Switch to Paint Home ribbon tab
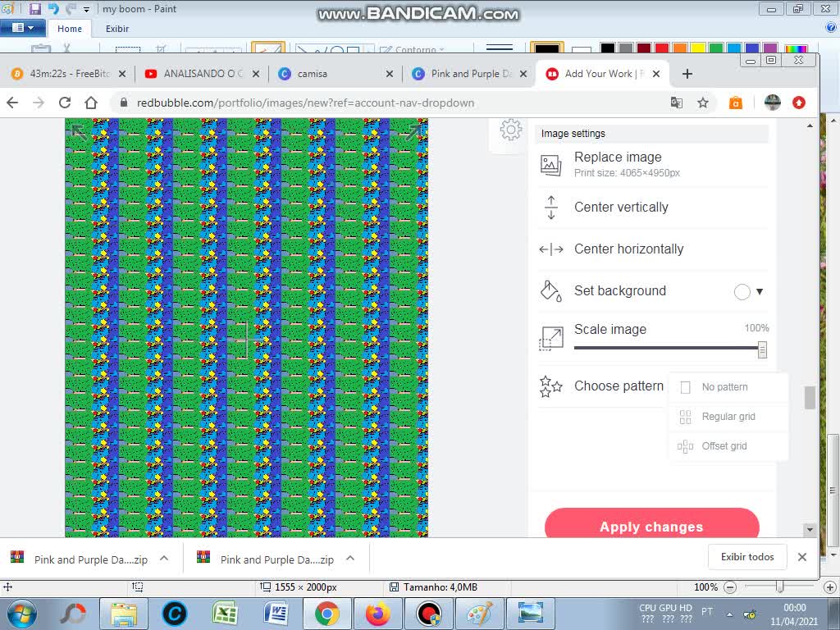The width and height of the screenshot is (840, 630). coord(70,29)
